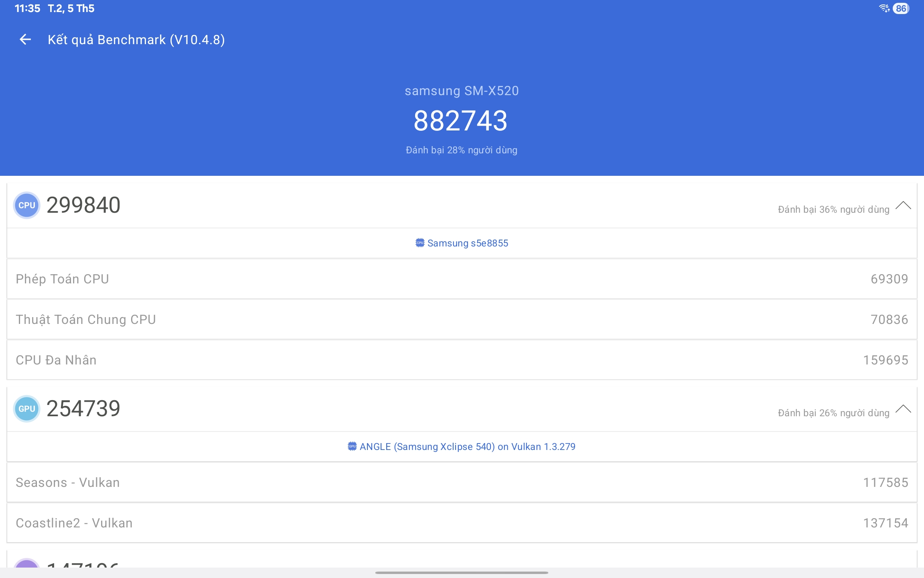This screenshot has width=924, height=578.
Task: Tap the clock showing 11:35
Action: 27,8
